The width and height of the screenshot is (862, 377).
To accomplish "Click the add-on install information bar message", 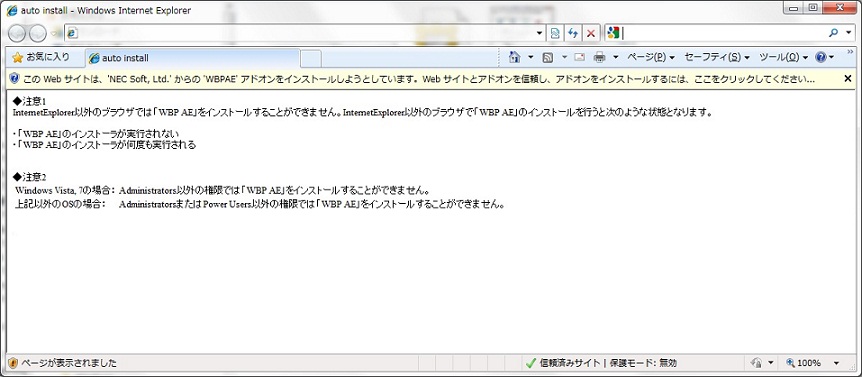I will (419, 79).
